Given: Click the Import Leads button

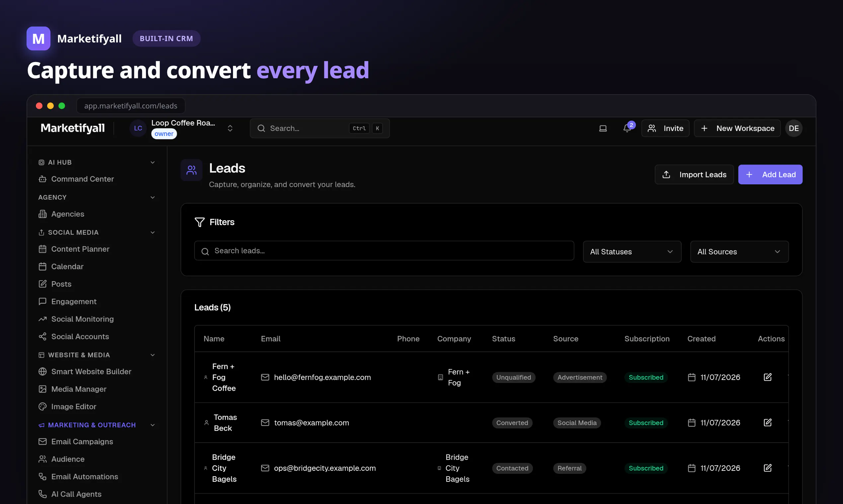Looking at the screenshot, I should click(694, 174).
